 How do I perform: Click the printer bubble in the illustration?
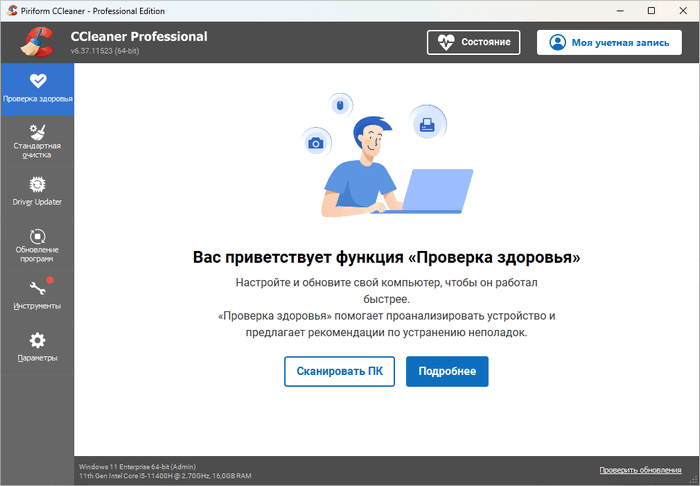click(x=427, y=124)
